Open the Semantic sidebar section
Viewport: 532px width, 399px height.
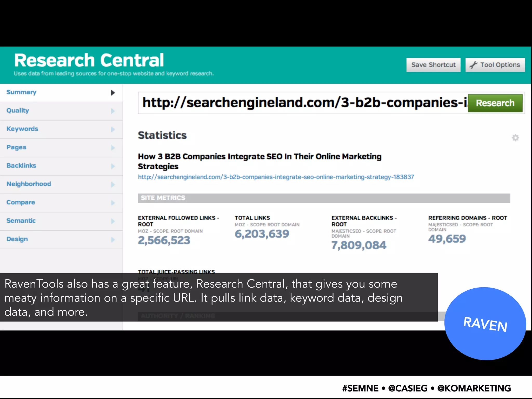pos(61,221)
